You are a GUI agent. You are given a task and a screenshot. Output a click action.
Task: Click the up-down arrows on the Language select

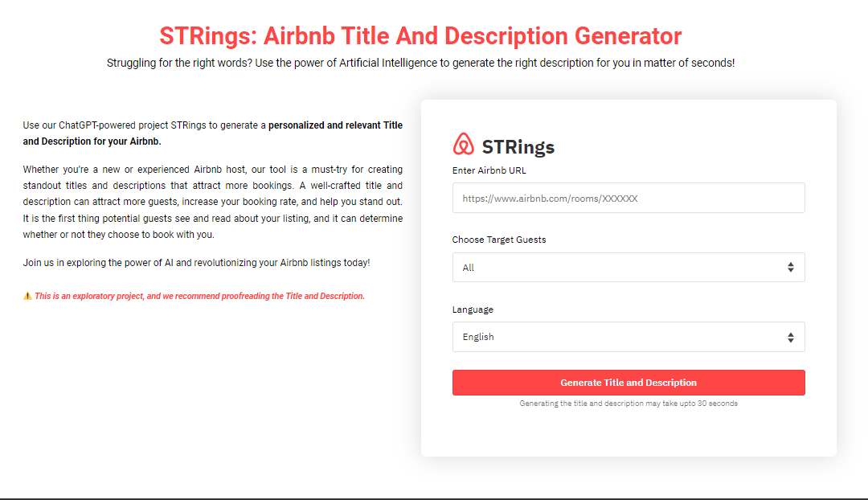(x=791, y=337)
